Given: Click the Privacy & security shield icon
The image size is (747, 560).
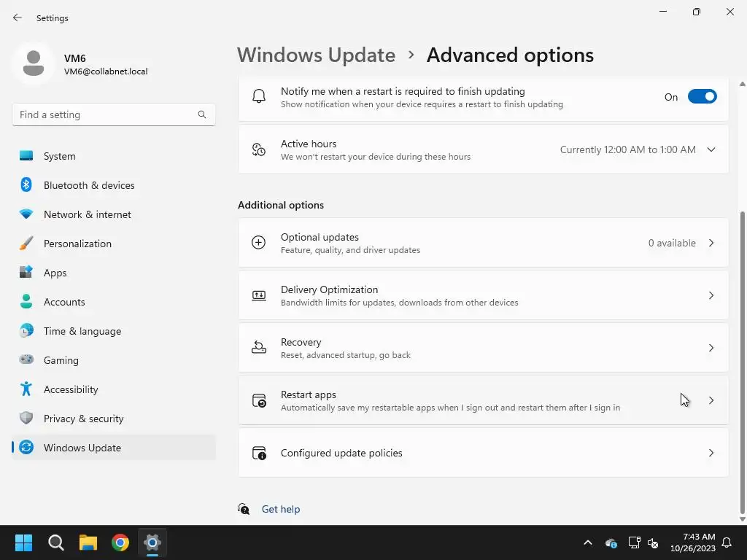Looking at the screenshot, I should (26, 418).
